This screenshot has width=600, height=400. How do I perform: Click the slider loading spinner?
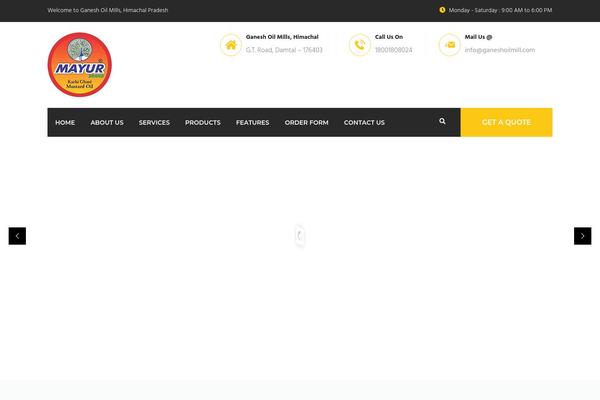tap(300, 236)
